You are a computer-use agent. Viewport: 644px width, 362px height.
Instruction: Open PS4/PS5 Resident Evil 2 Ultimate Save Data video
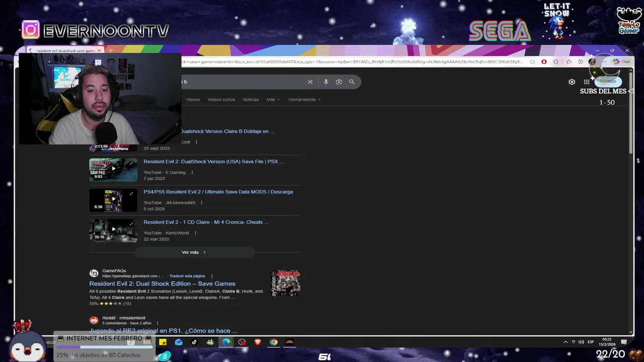pos(218,192)
